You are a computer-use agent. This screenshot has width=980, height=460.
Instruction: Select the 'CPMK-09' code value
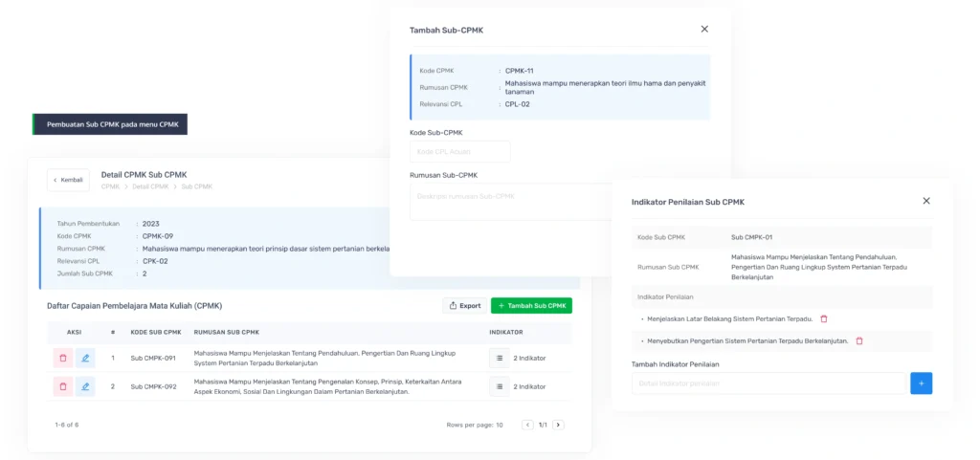[x=158, y=236]
